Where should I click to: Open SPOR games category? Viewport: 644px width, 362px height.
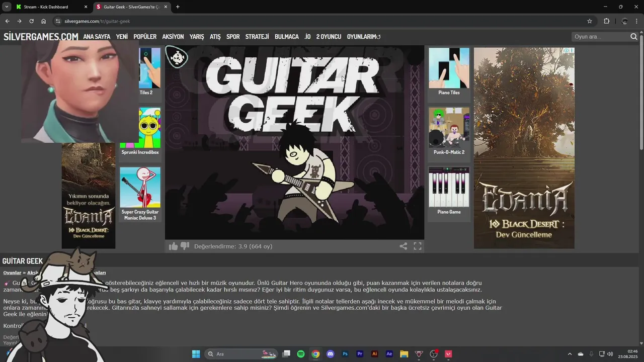pos(233,37)
